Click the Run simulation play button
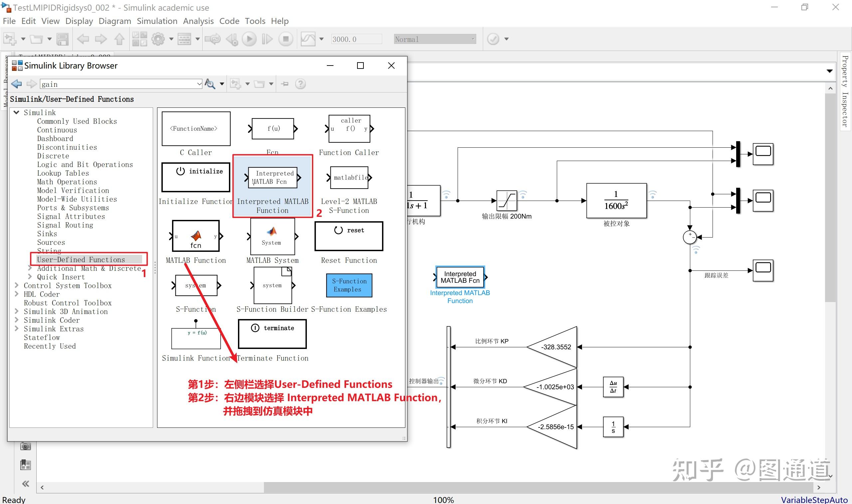Viewport: 852px width, 504px height. 249,39
